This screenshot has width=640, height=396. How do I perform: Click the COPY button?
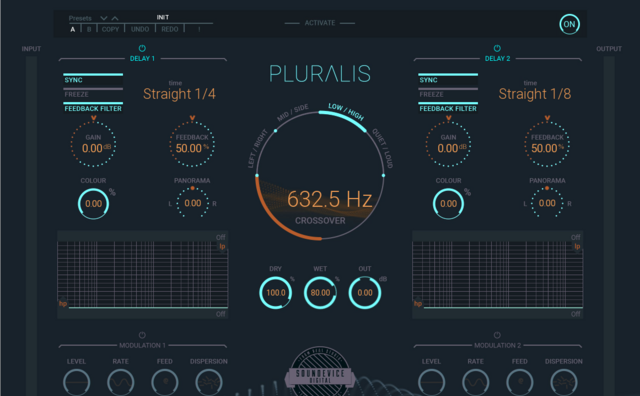click(x=110, y=29)
